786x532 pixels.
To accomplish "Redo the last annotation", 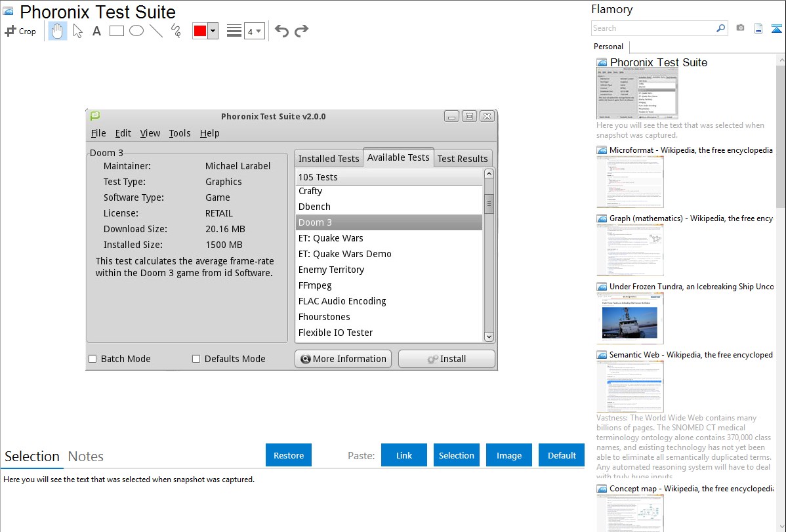I will (x=301, y=31).
